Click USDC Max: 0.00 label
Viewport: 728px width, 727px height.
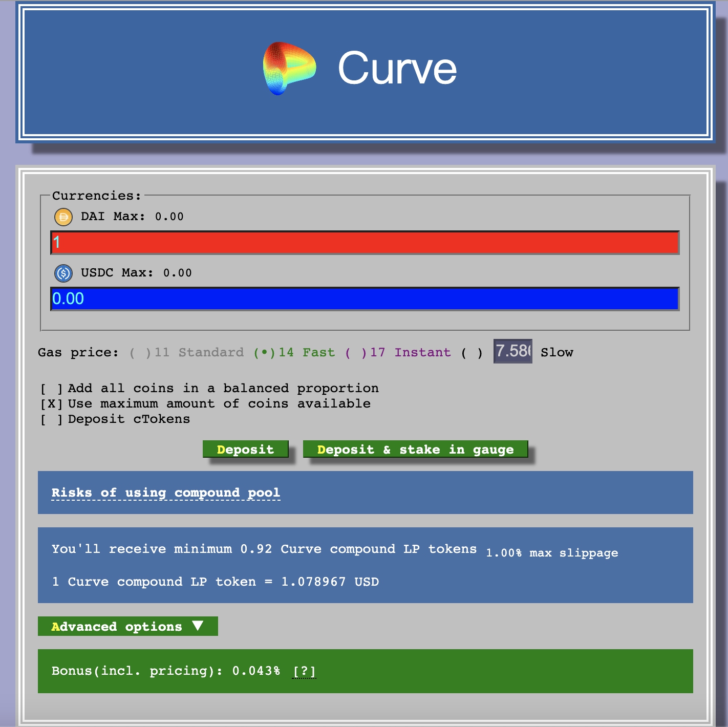(x=136, y=273)
